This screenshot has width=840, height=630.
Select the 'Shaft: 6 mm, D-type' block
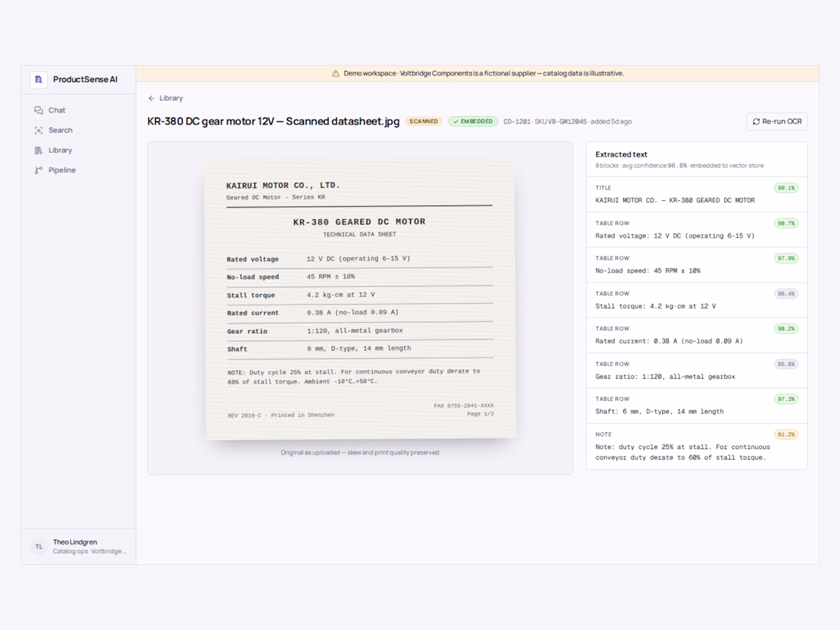coord(697,405)
